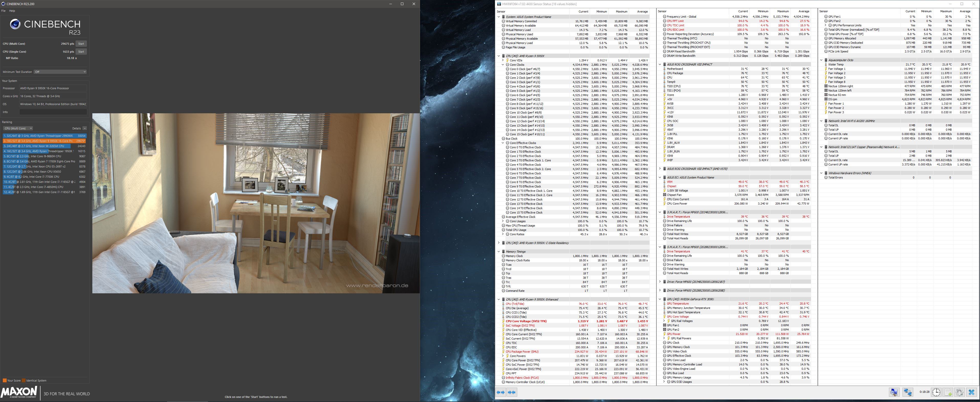Click icon beside Windows Hardware Errors (WHEA)
Image resolution: width=980 pixels, height=402 pixels.
(x=826, y=173)
